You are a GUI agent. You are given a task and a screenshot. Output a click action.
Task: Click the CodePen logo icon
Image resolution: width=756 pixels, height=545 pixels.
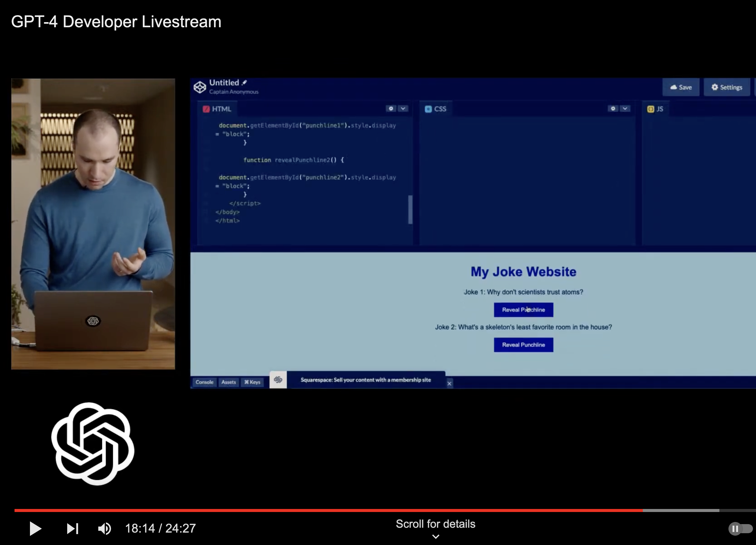coord(200,87)
